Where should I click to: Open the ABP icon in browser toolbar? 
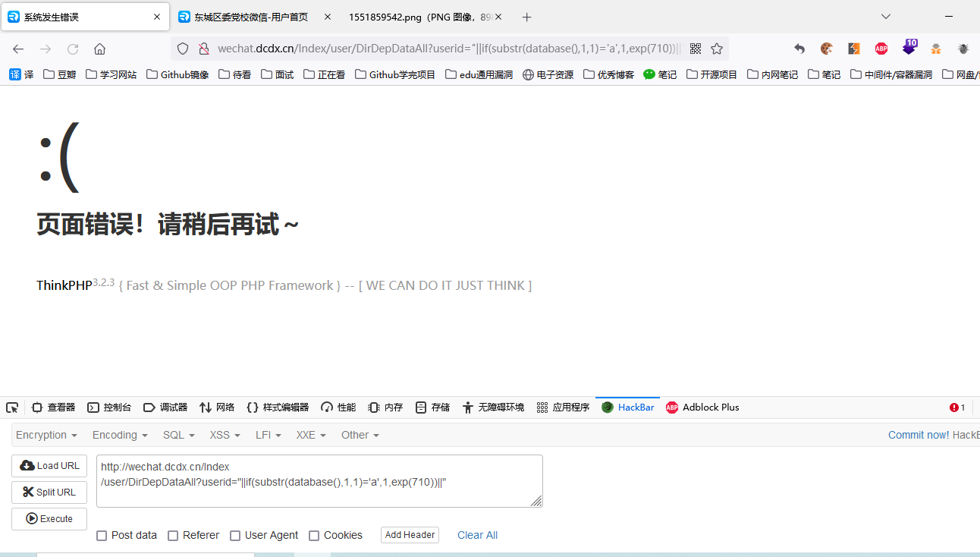pyautogui.click(x=881, y=49)
